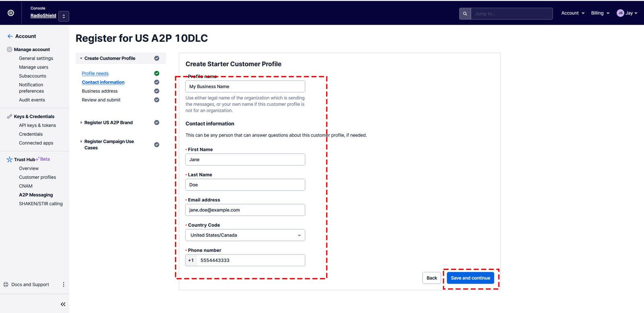Click the Contact information status check icon
The height and width of the screenshot is (313, 644).
[157, 82]
